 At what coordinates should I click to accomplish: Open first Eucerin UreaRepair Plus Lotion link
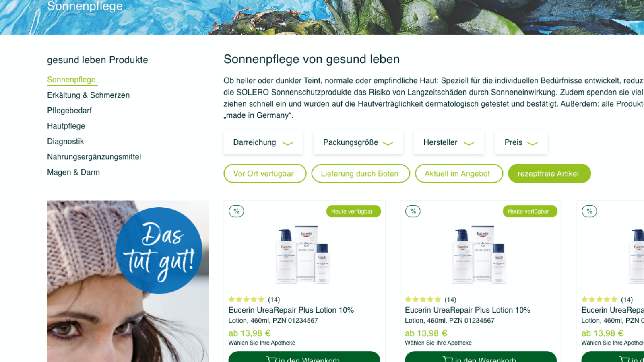point(291,310)
